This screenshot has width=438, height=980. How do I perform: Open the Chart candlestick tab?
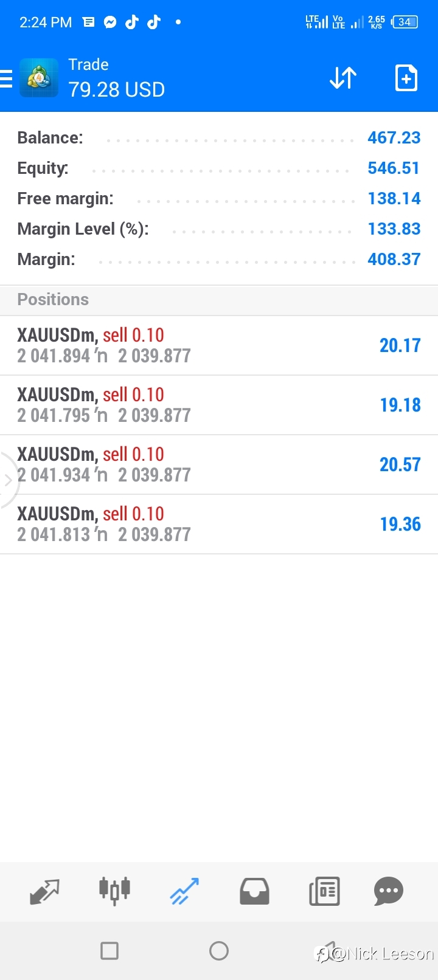pos(114,891)
